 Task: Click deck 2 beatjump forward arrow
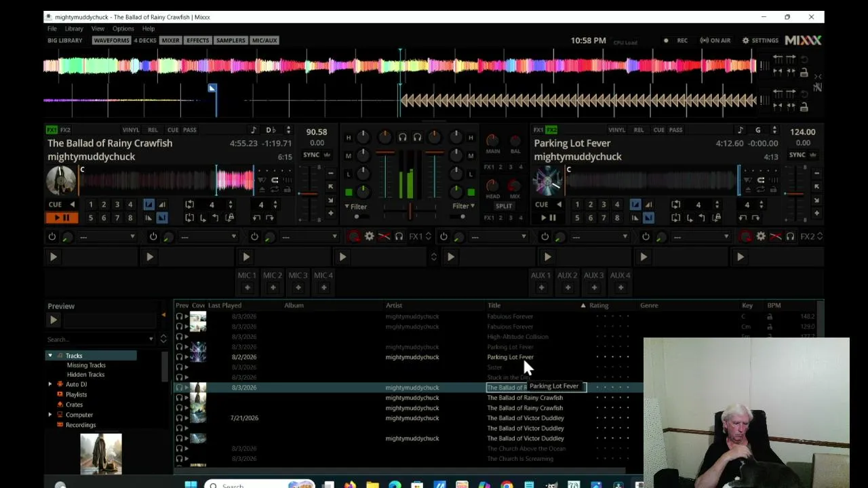756,218
